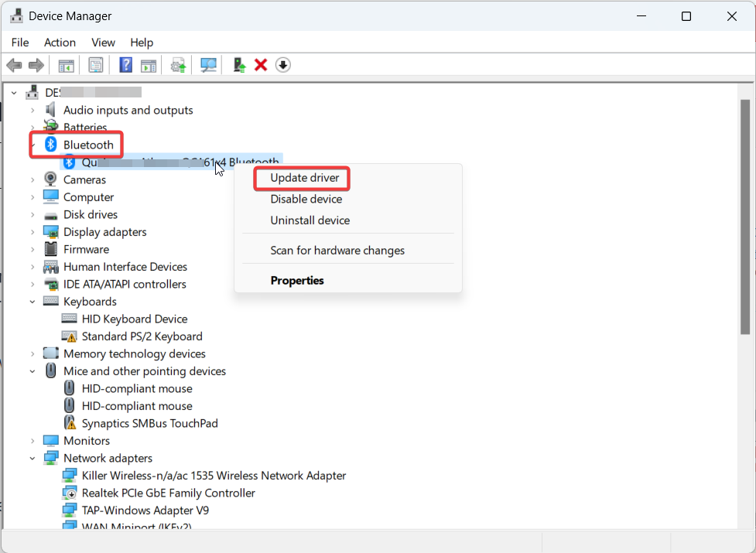This screenshot has height=553, width=756.
Task: Click Show/Hide Console Tree toolbar icon
Action: (67, 65)
